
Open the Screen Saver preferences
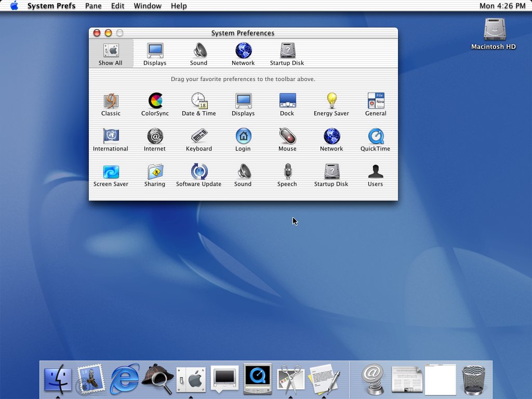[x=111, y=176]
